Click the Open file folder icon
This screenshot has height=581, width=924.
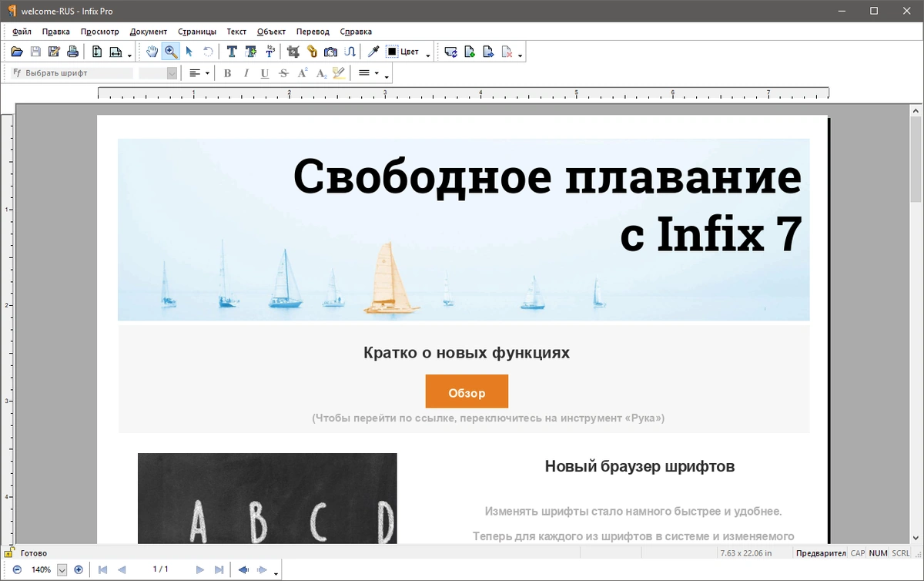[17, 52]
